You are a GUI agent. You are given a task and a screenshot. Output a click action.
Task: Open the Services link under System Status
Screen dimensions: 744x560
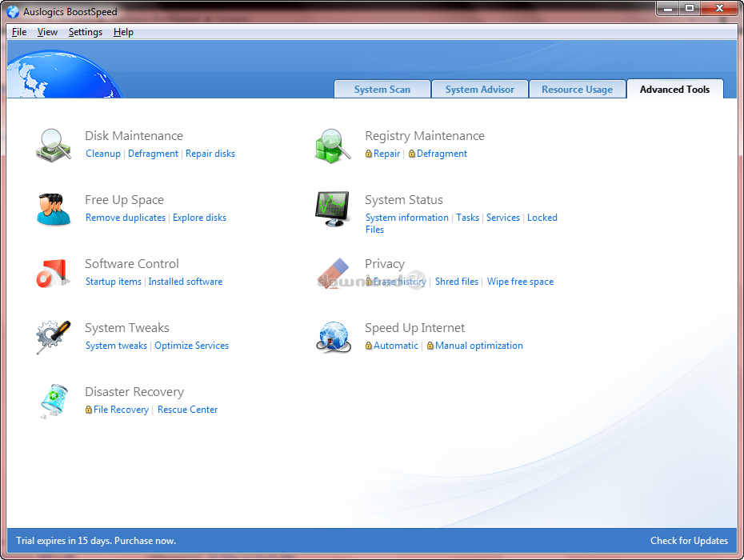503,218
